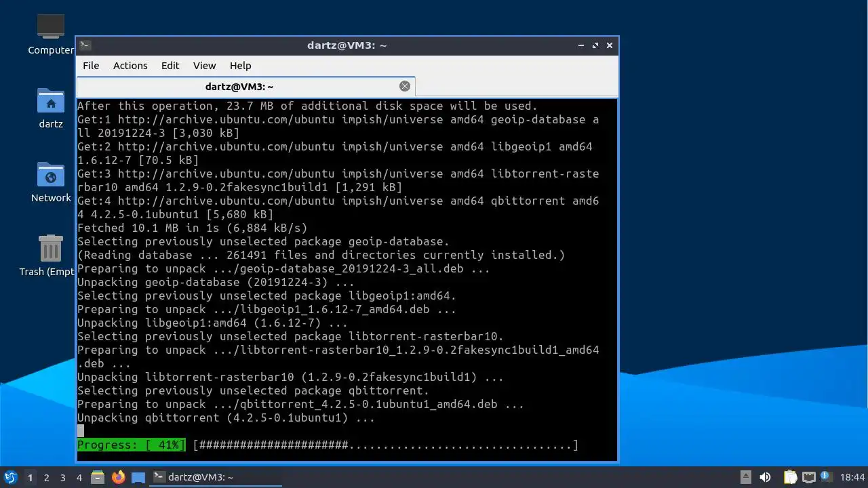Open the Trash desktop icon

click(51, 256)
